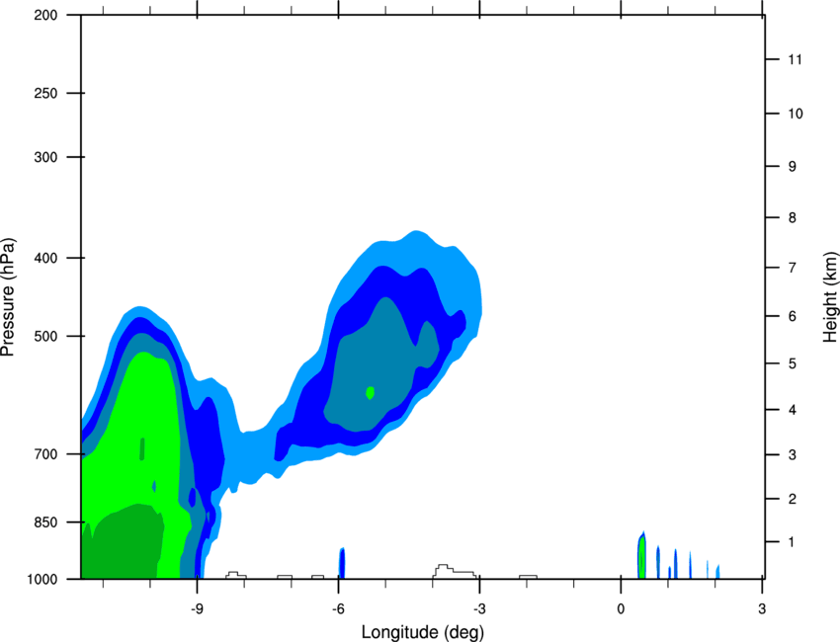Image resolution: width=840 pixels, height=642 pixels.
Task: Select the 1000 pressure tick label
Action: click(x=42, y=579)
